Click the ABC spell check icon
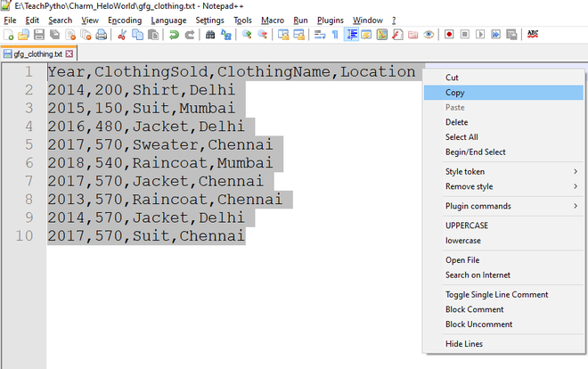The image size is (588, 369). click(533, 35)
